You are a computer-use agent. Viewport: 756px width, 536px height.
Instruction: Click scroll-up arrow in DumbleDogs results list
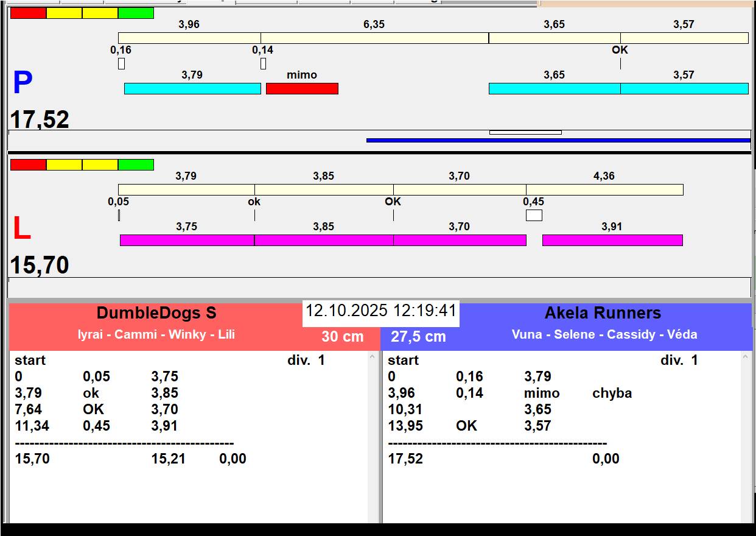point(373,358)
